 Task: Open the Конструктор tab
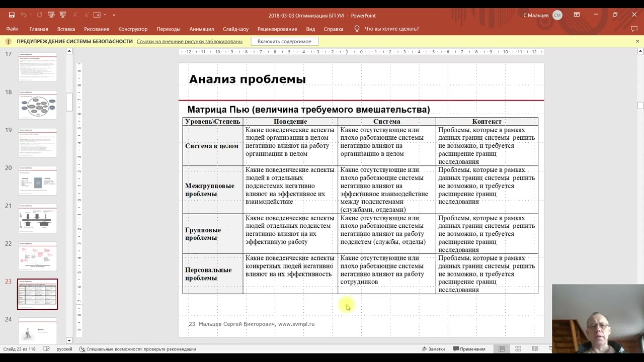click(x=133, y=29)
